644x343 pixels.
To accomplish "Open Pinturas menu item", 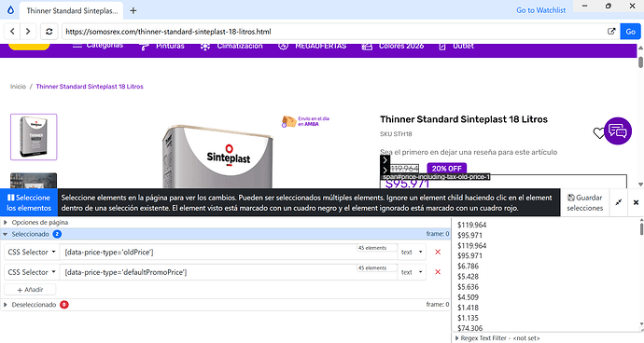I will pos(162,46).
